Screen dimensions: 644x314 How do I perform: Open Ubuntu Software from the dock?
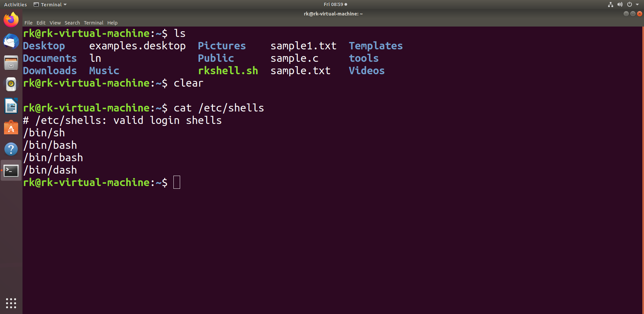(x=11, y=128)
